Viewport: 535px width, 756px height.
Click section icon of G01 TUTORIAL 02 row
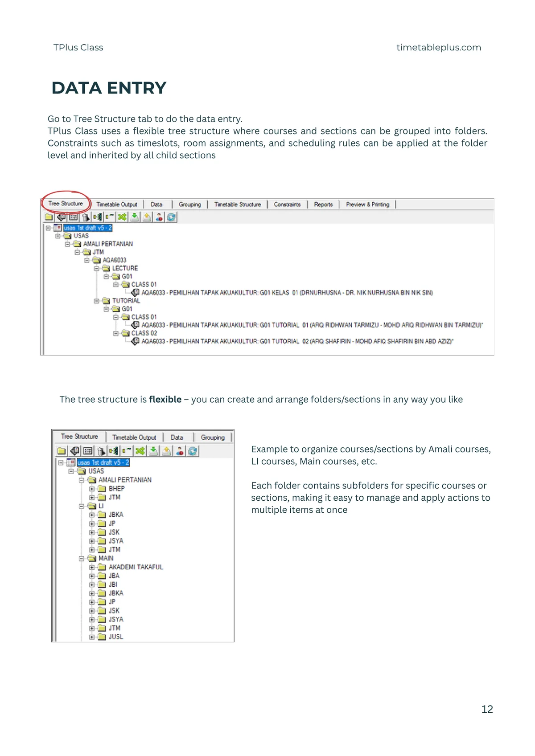(x=135, y=341)
